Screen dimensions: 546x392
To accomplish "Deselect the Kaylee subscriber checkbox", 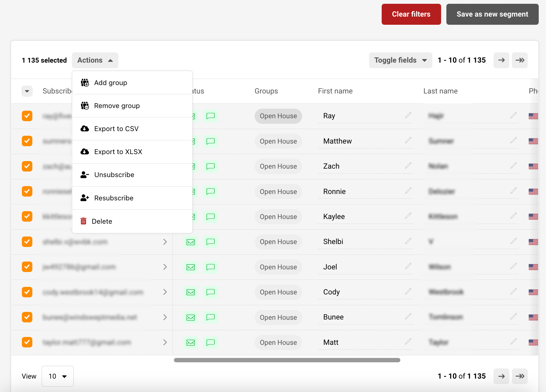I will point(27,216).
